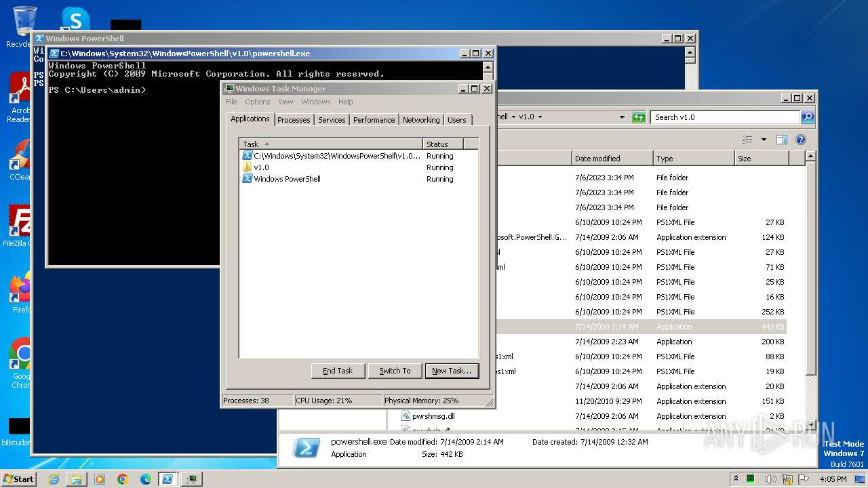
Task: Open Task Manager File menu
Action: click(x=231, y=102)
